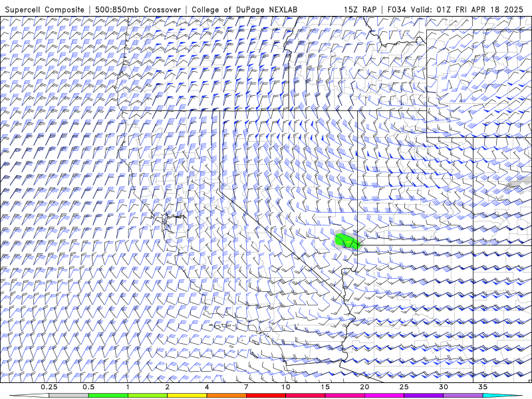The width and height of the screenshot is (532, 399).
Task: Click the purple color bar segment 25–30
Action: (424, 396)
